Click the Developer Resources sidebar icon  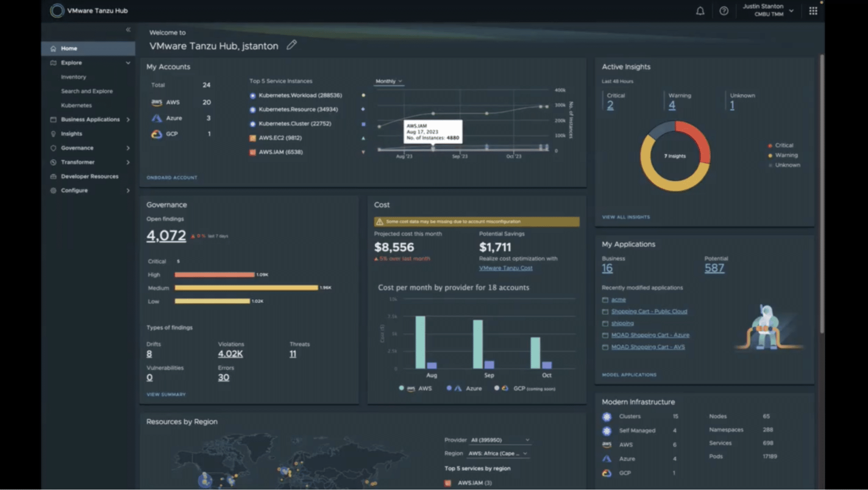(53, 176)
